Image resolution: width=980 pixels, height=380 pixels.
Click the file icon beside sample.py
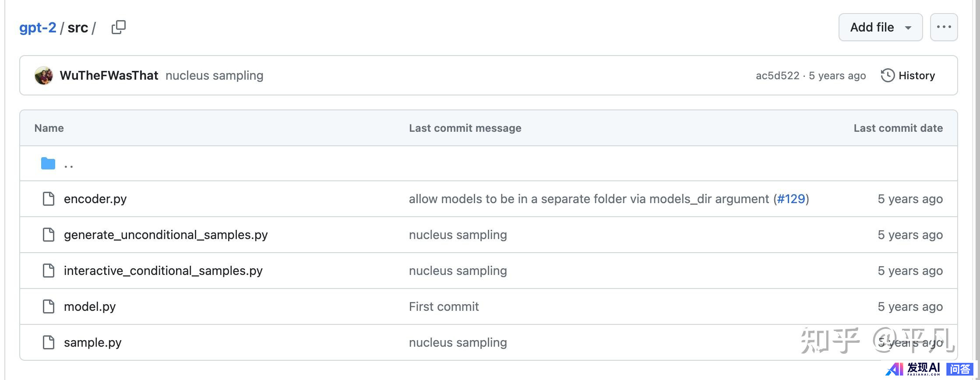coord(49,342)
